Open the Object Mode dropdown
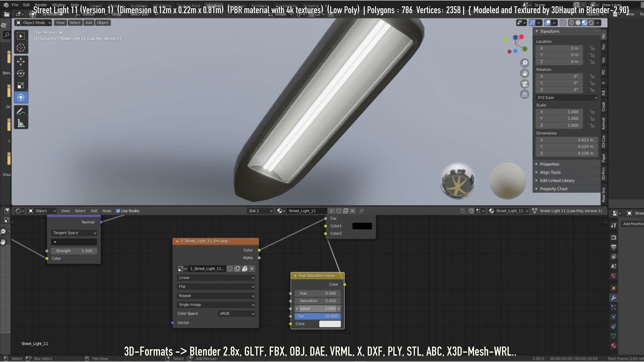 (33, 23)
